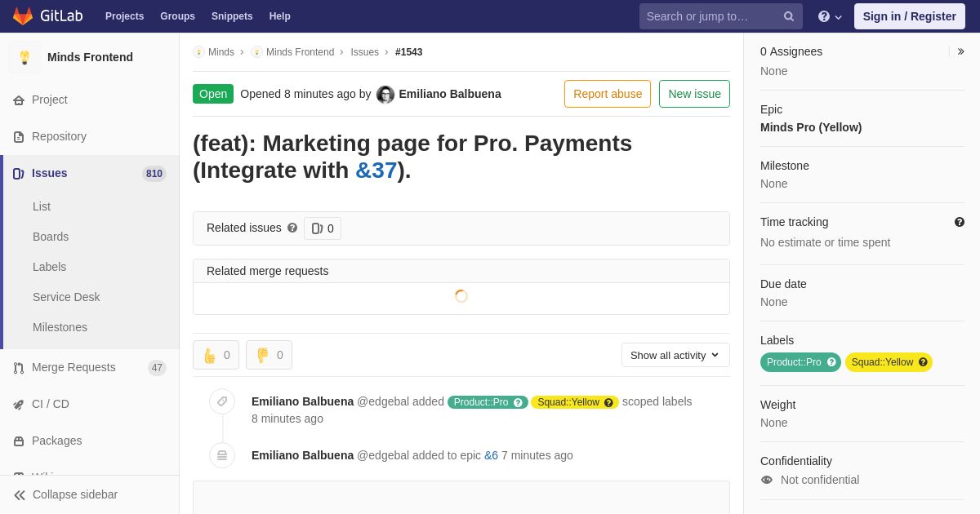Click Sign in / Register button

tap(909, 16)
